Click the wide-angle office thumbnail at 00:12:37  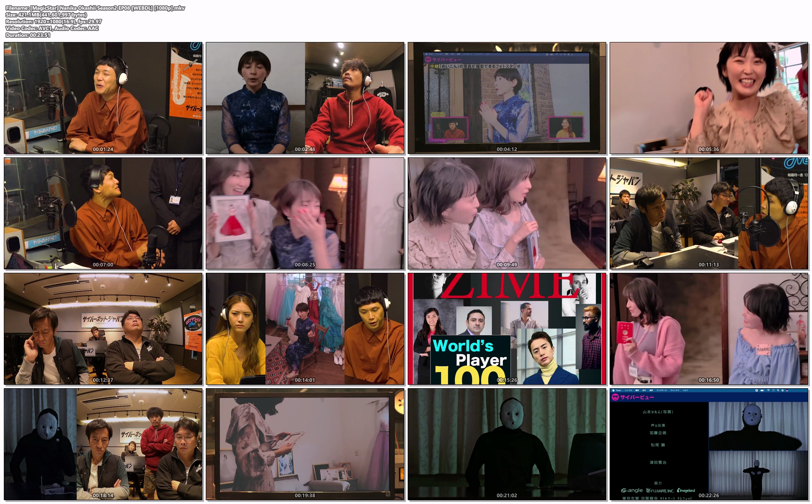103,329
